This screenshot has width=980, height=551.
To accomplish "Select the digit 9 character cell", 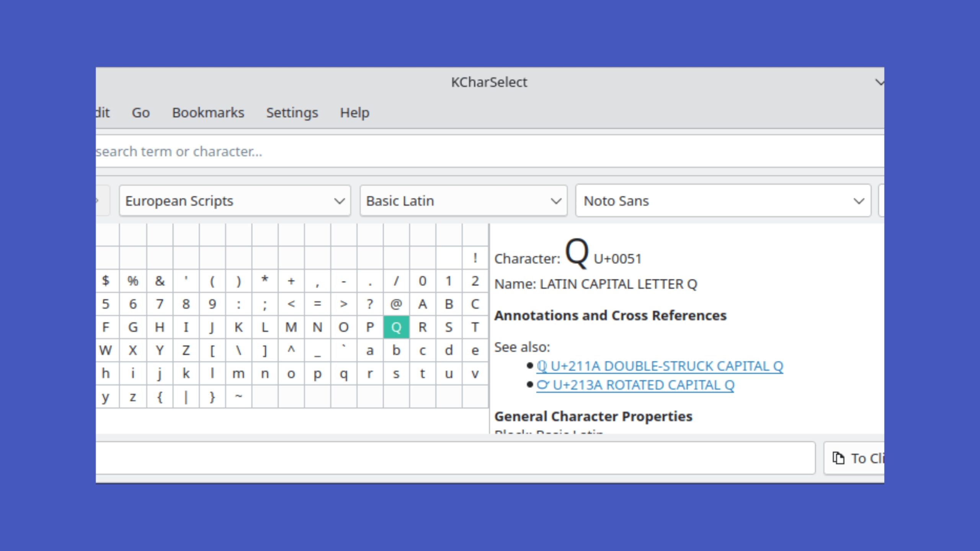I will tap(212, 304).
